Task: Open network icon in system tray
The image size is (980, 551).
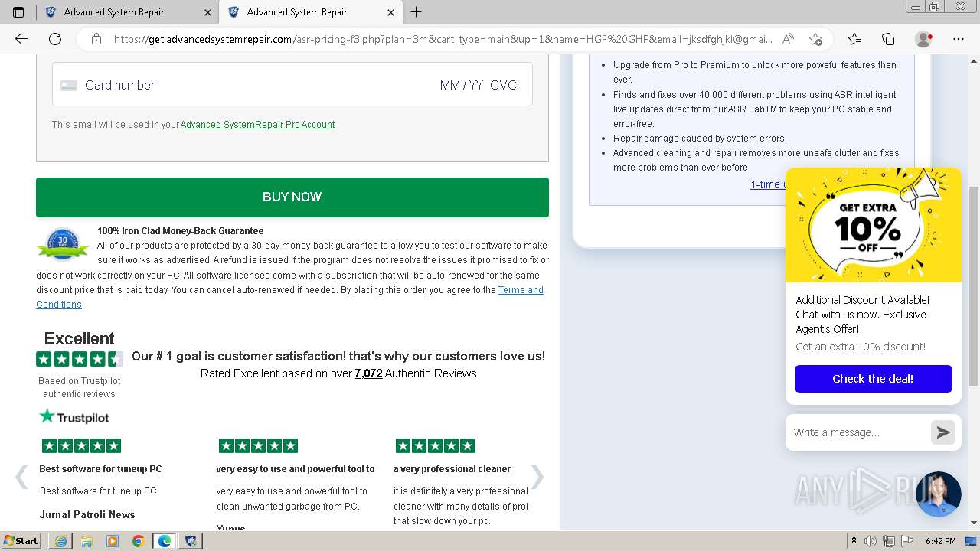Action: (889, 541)
